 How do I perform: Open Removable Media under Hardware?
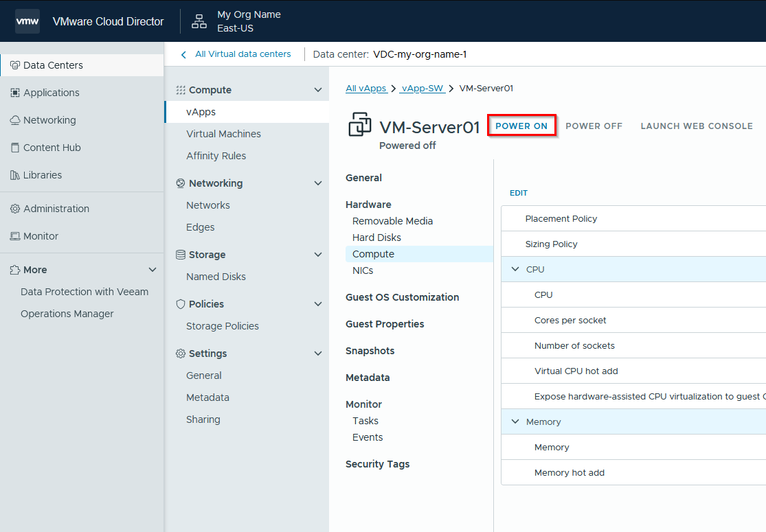392,221
